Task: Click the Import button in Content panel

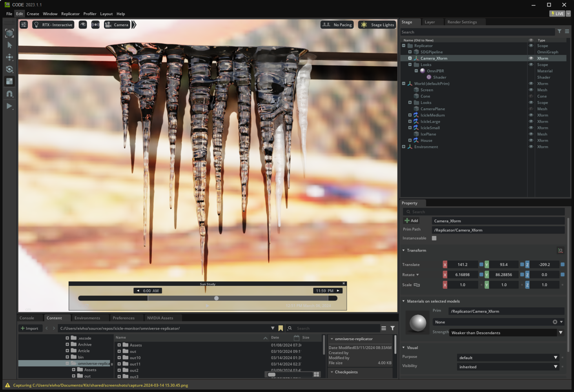Action: (x=29, y=328)
